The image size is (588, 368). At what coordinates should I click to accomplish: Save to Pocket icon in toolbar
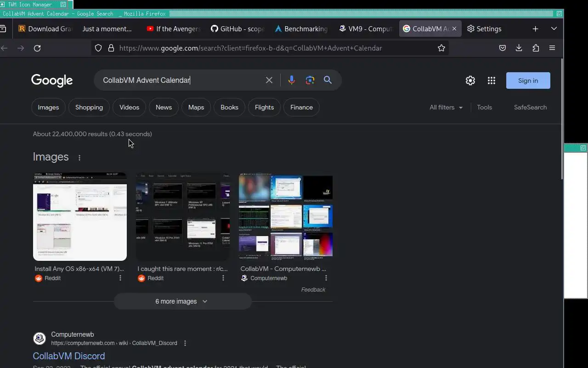pyautogui.click(x=503, y=48)
